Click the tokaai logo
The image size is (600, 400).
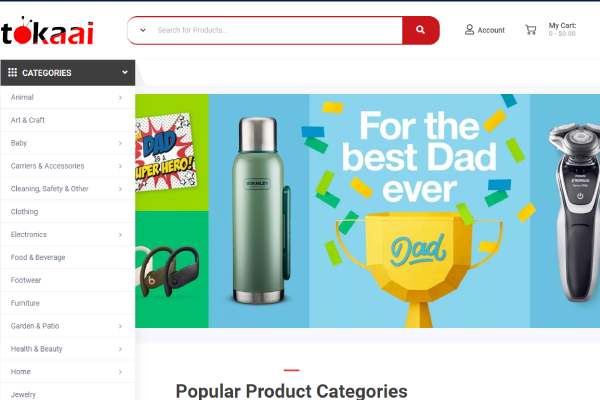pyautogui.click(x=47, y=31)
